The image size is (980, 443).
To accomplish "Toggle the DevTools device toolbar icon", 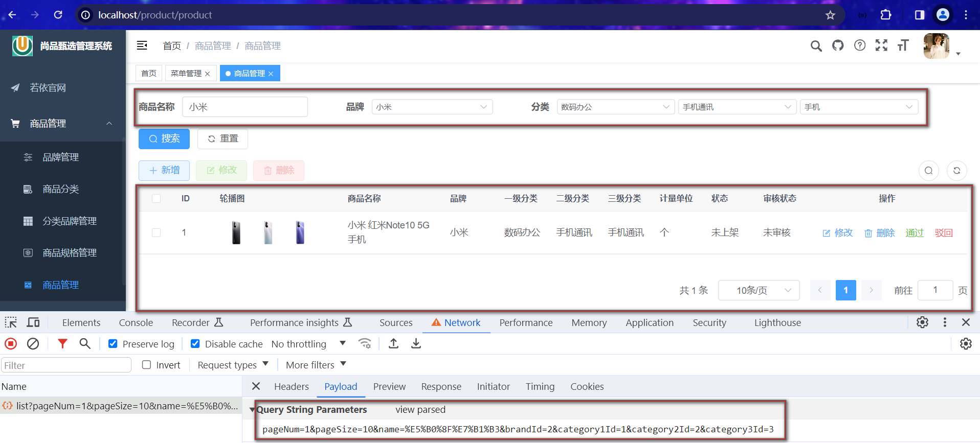I will [x=33, y=322].
